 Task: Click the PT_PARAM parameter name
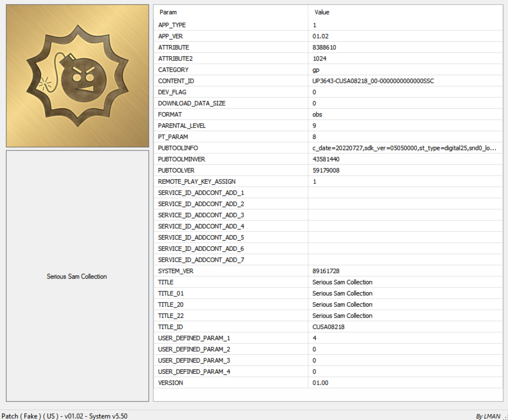[173, 137]
